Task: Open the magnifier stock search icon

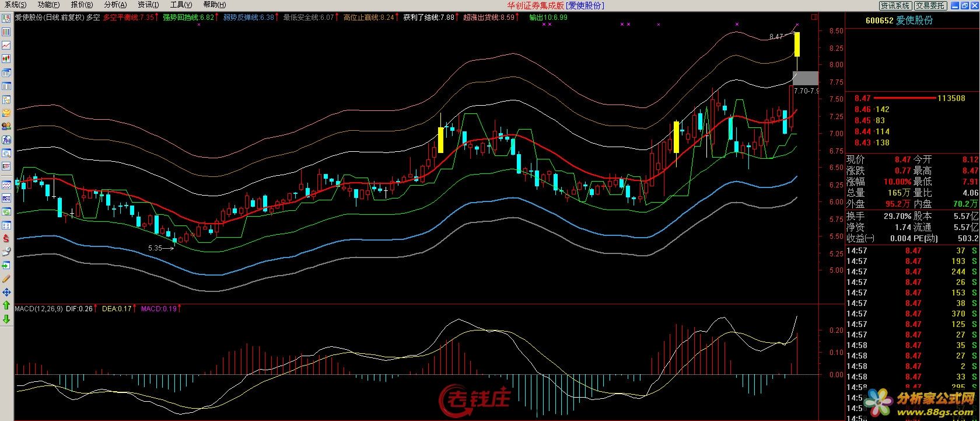Action: (x=6, y=153)
